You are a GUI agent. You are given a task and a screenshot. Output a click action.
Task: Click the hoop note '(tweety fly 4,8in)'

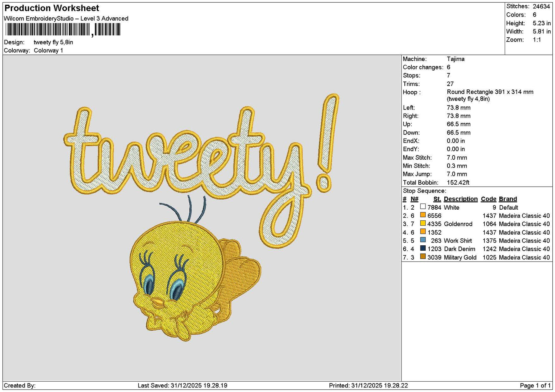point(468,99)
